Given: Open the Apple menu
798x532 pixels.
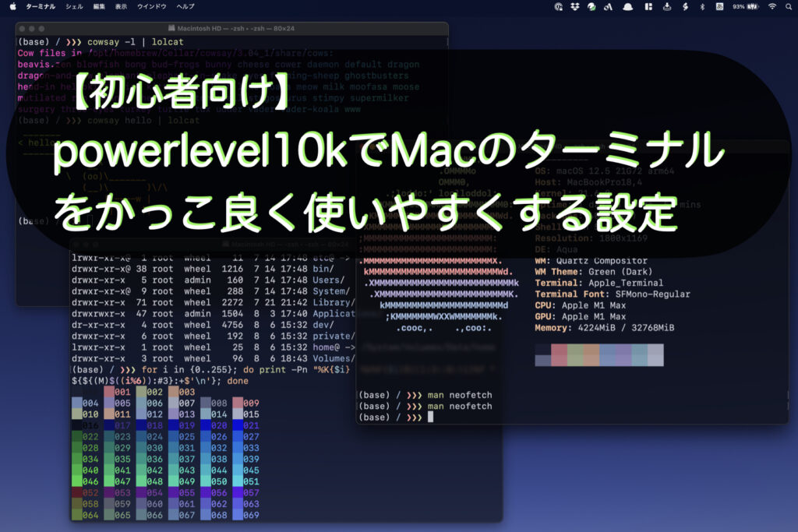Looking at the screenshot, I should (x=12, y=6).
